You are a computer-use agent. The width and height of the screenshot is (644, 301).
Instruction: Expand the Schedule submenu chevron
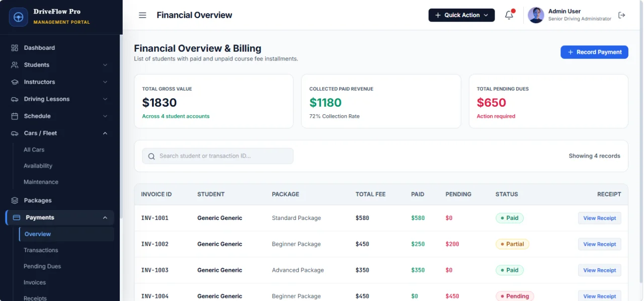pyautogui.click(x=105, y=116)
